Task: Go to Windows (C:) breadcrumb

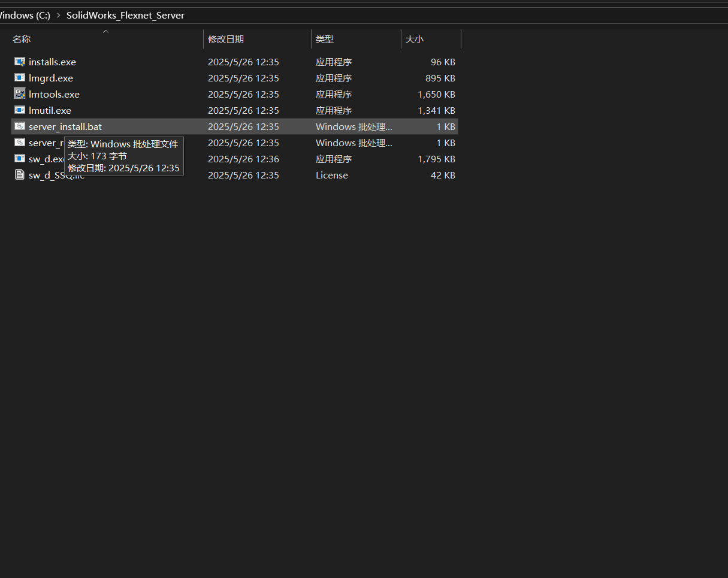Action: [25, 16]
